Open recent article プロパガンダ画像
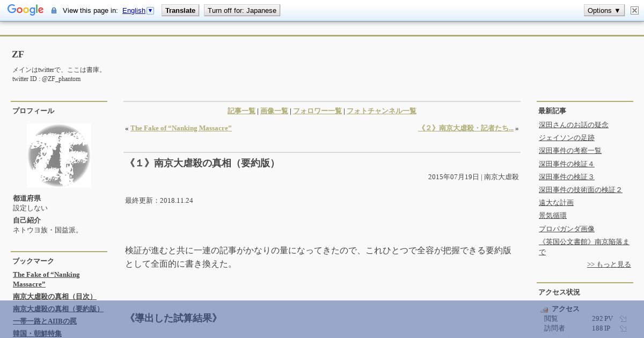 click(x=567, y=229)
